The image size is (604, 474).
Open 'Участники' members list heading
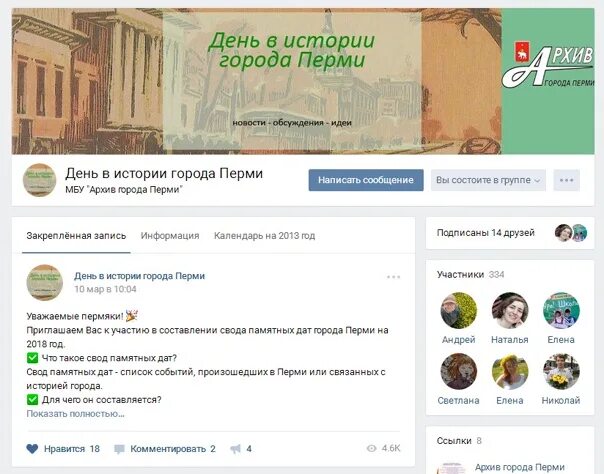click(x=460, y=275)
